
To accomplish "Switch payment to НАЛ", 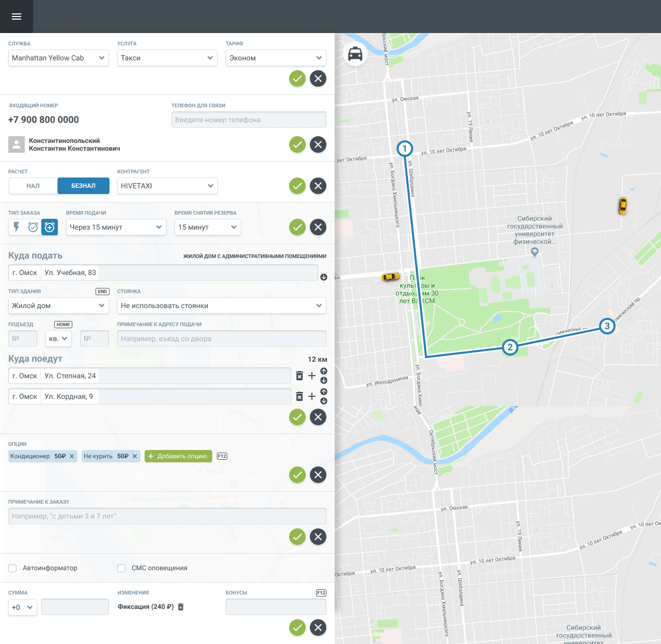I will (x=33, y=186).
